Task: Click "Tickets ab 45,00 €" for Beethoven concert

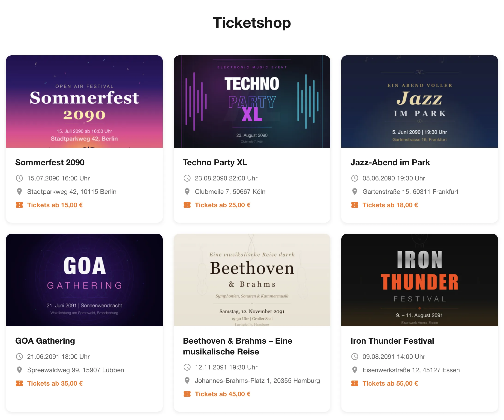Action: 222,394
